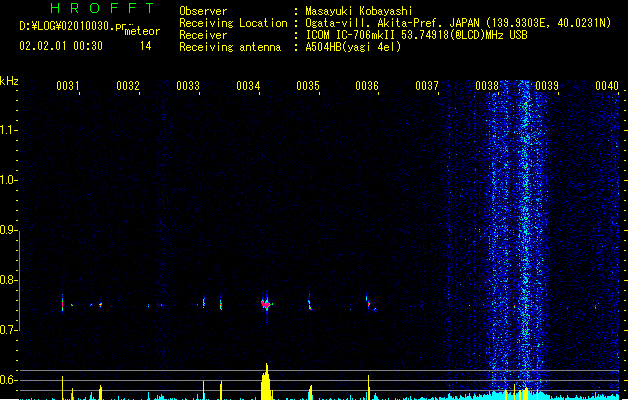Click the Receiving antenna label

pyautogui.click(x=230, y=47)
